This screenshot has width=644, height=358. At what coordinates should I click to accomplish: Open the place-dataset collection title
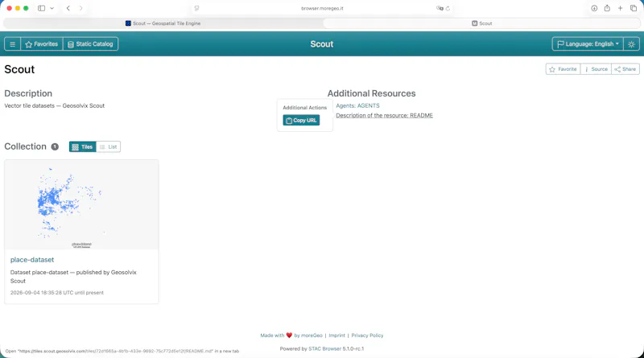32,260
